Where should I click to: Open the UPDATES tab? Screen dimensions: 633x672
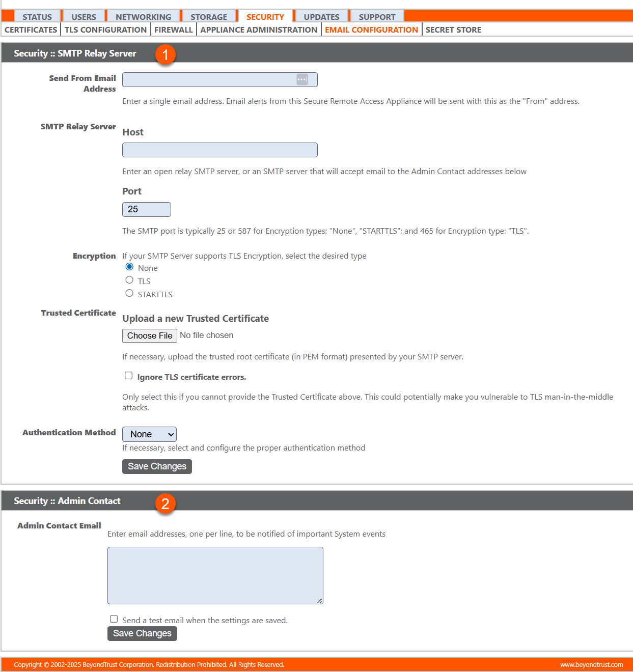[x=321, y=17]
